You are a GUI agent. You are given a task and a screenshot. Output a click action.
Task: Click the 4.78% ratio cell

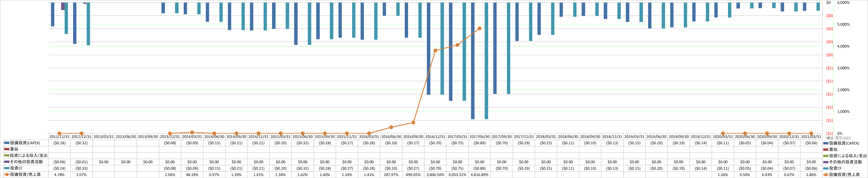click(x=59, y=175)
